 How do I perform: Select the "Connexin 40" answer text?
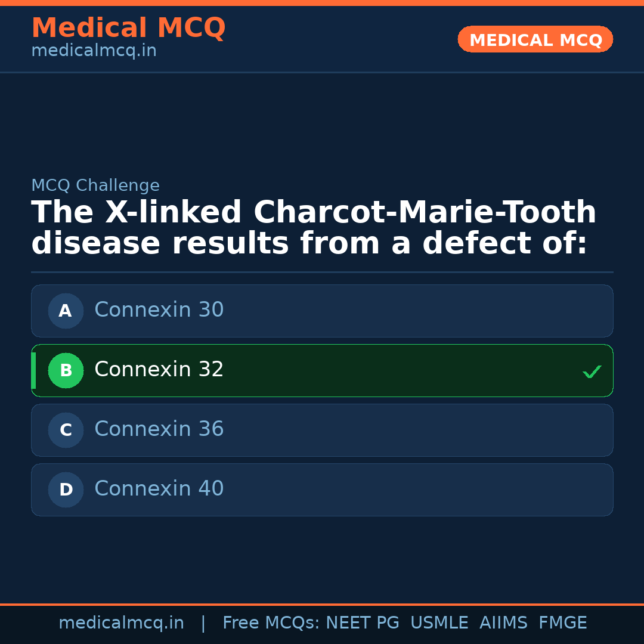pyautogui.click(x=159, y=489)
